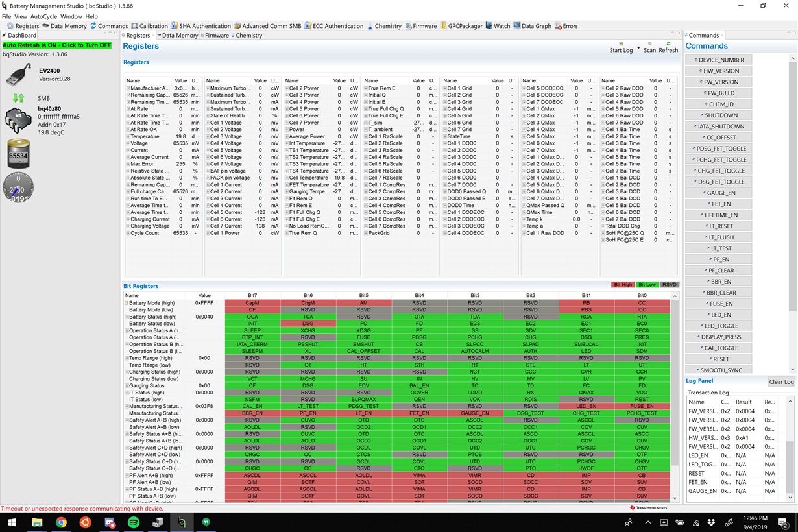Click the Voltage value 65535
The image size is (798, 532).
(180, 143)
